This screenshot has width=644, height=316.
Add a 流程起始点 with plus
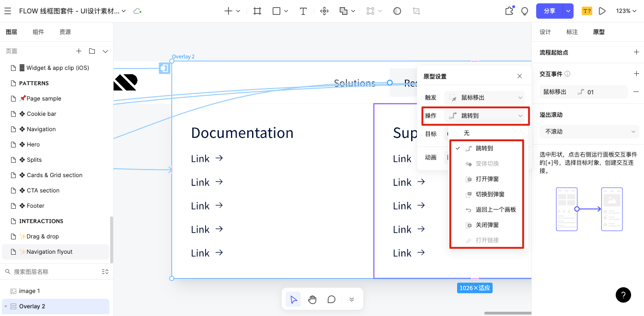coord(636,52)
